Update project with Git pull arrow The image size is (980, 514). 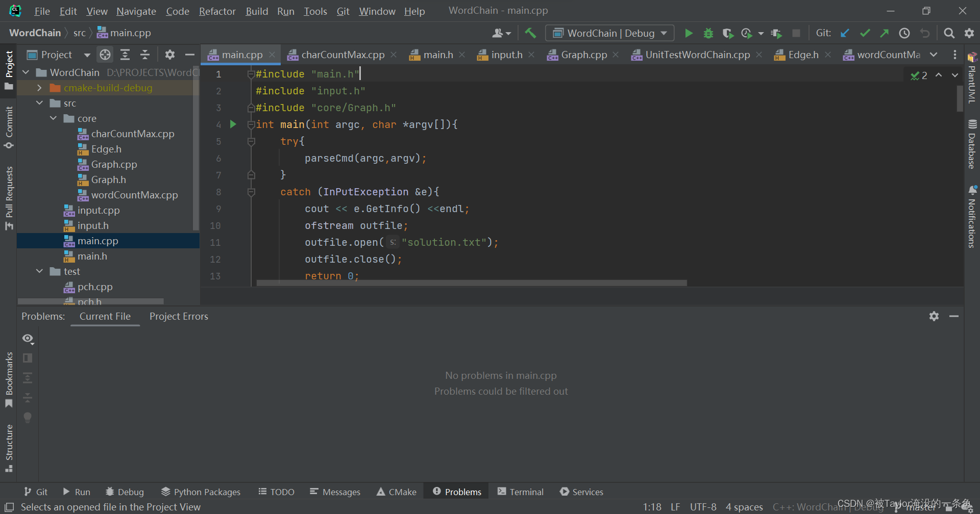point(845,33)
